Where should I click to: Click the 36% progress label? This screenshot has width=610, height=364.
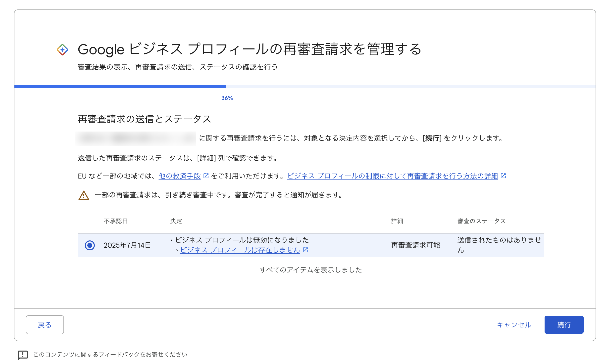(227, 98)
